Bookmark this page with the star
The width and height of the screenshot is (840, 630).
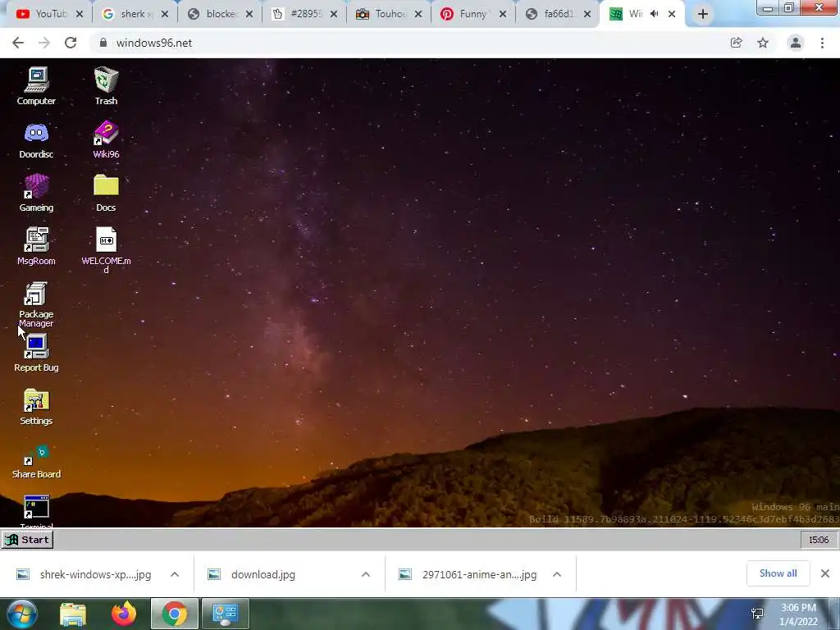click(x=763, y=43)
